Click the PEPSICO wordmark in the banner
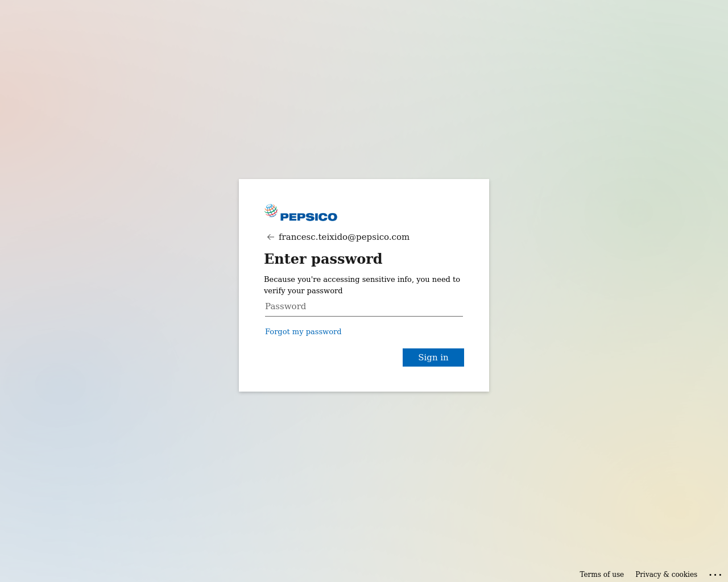The image size is (728, 582). 309,217
